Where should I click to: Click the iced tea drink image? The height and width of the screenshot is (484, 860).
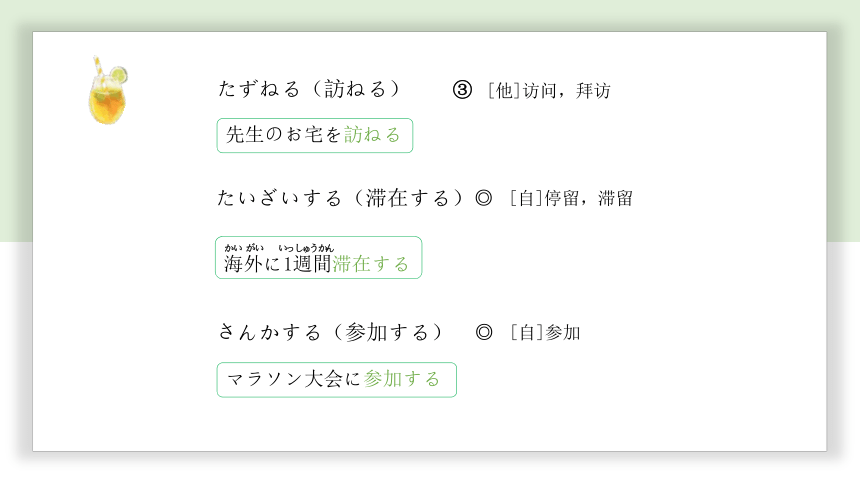point(108,91)
